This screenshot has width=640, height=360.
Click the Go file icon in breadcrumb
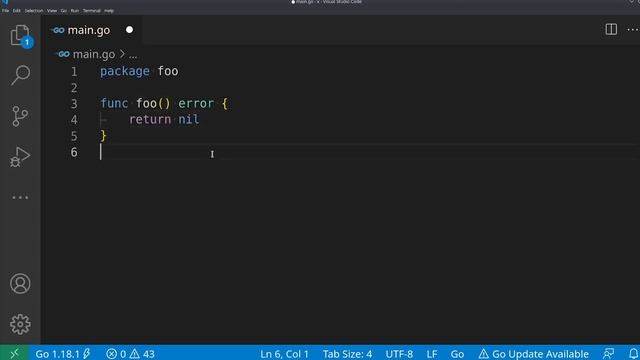(x=63, y=54)
